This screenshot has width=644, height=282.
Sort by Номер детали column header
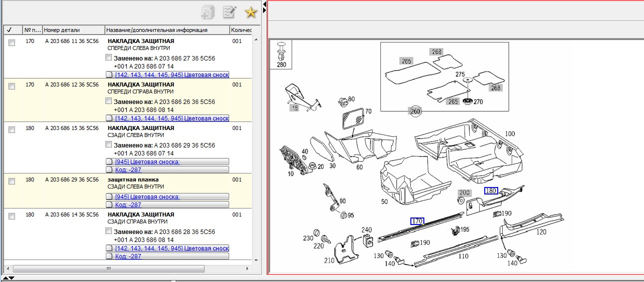pyautogui.click(x=74, y=30)
